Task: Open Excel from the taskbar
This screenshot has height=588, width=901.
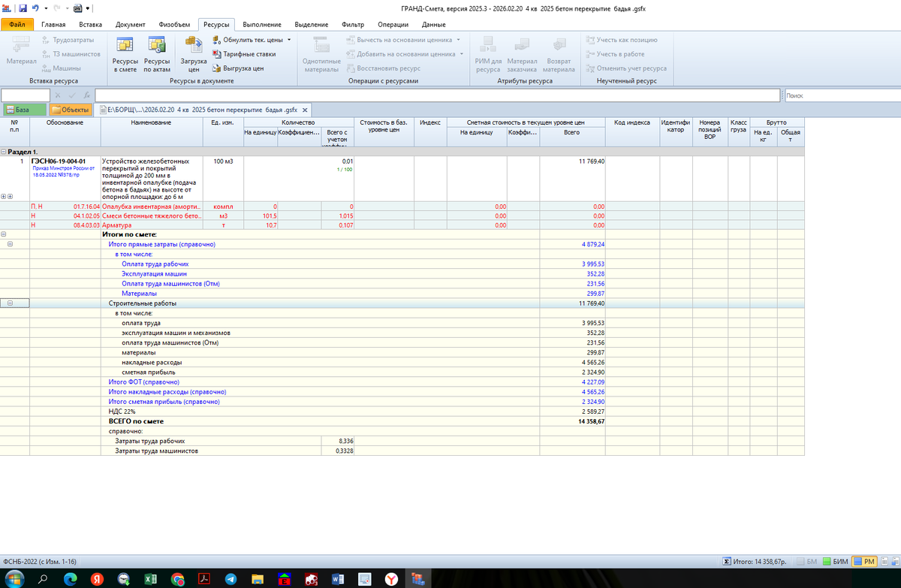Action: coord(150,579)
